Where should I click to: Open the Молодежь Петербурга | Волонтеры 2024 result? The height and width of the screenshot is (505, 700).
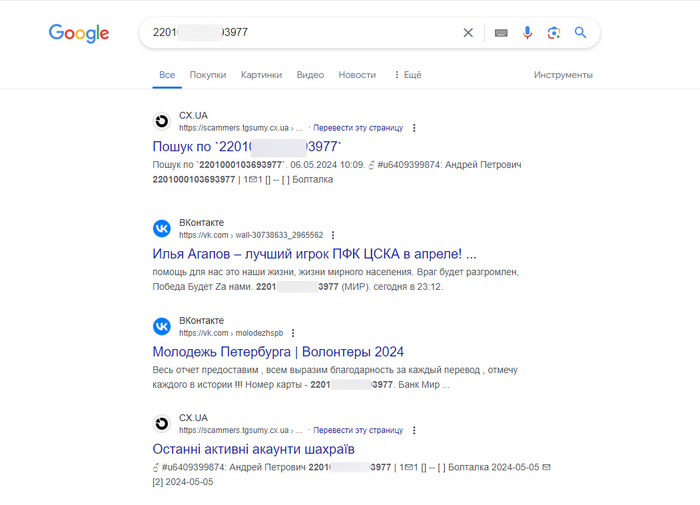pyautogui.click(x=278, y=351)
